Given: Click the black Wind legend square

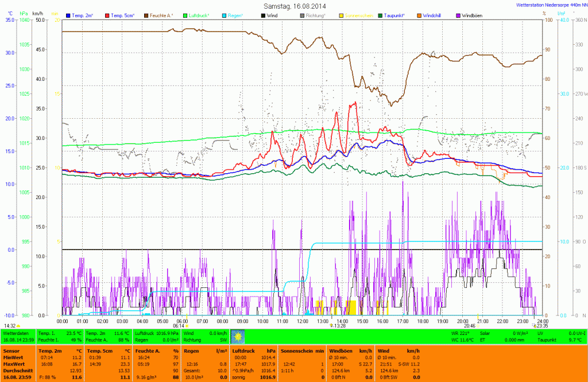Looking at the screenshot, I should pos(263,14).
